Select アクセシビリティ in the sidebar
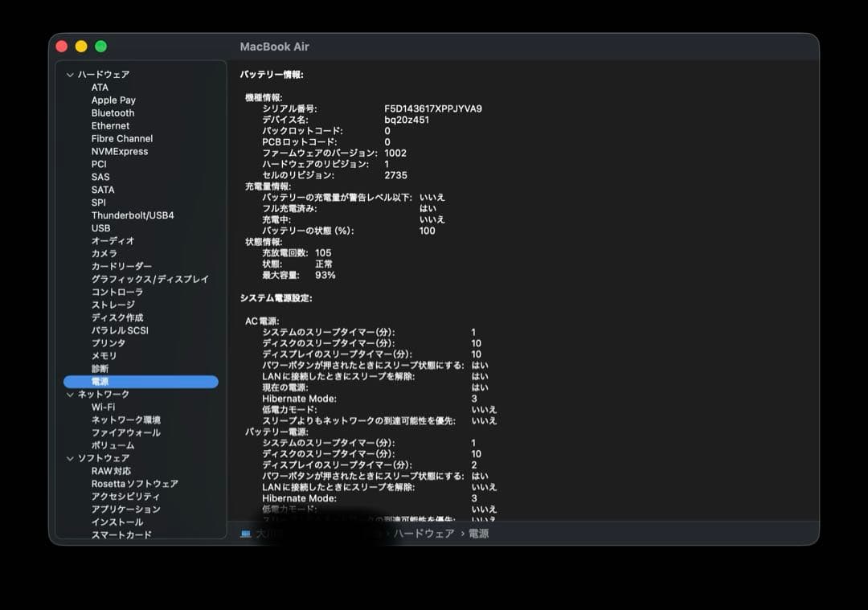This screenshot has width=868, height=610. (x=125, y=496)
